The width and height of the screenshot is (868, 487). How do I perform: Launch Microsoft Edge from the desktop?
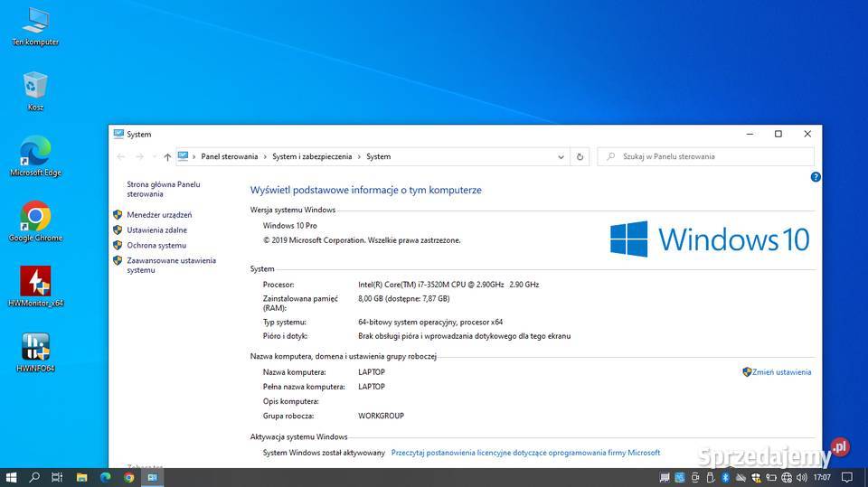(x=35, y=156)
